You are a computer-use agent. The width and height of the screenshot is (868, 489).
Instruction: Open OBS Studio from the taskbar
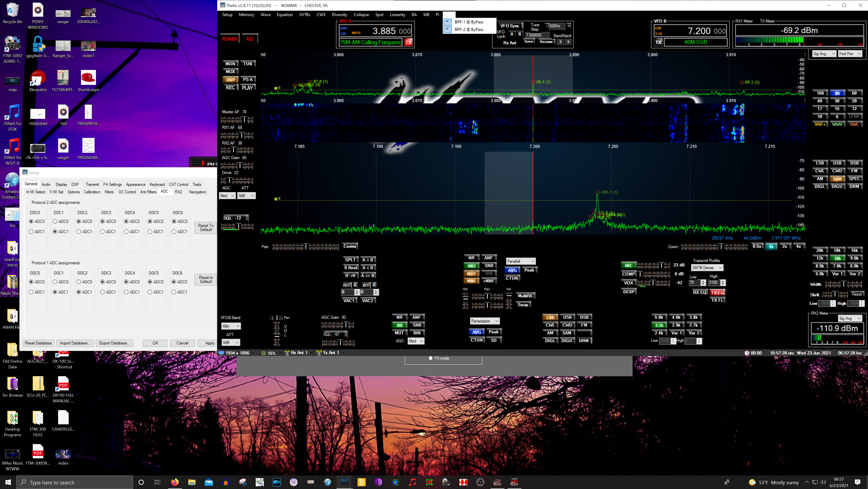[x=480, y=482]
